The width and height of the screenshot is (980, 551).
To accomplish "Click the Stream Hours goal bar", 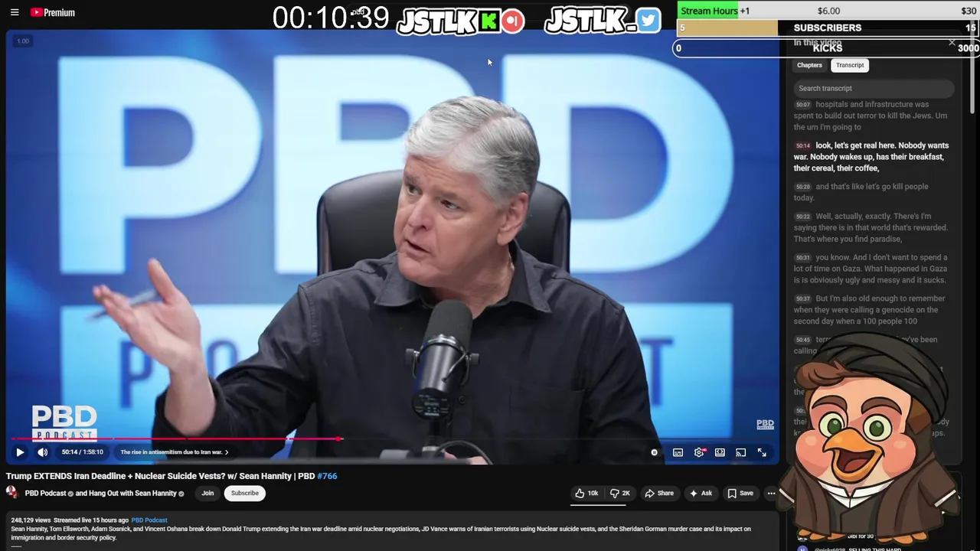I will pyautogui.click(x=828, y=11).
